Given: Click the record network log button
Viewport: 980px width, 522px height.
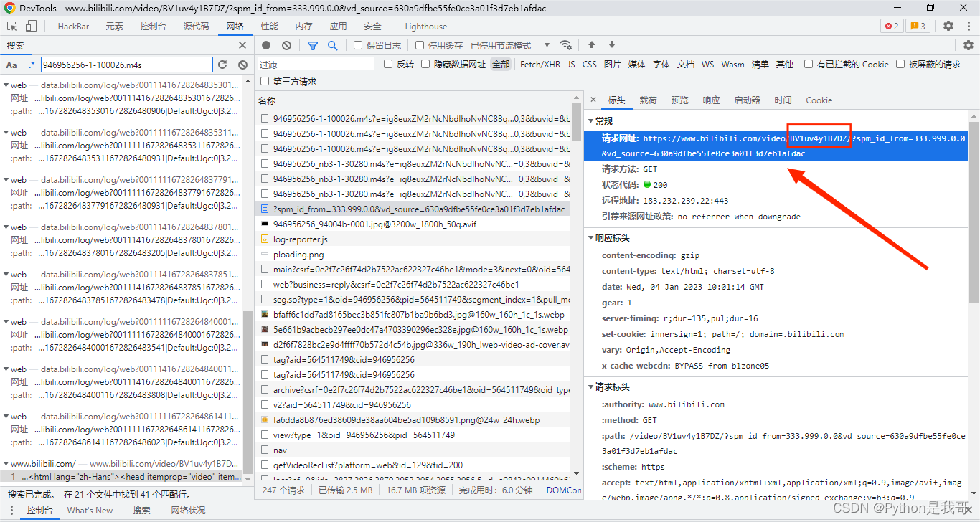Looking at the screenshot, I should pos(266,45).
